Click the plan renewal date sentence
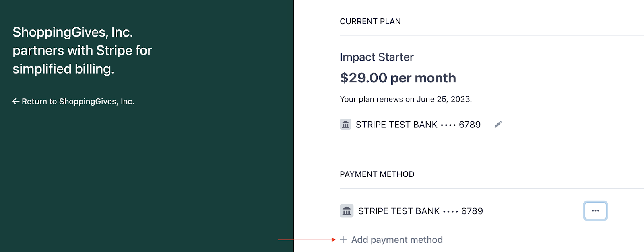Viewport: 644px width, 252px height. [406, 99]
